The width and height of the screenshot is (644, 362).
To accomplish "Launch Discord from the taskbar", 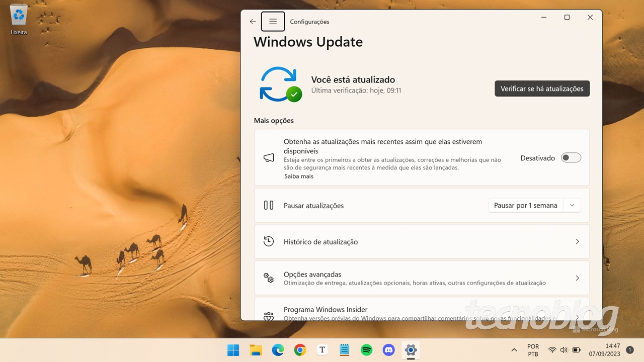I will click(x=388, y=350).
